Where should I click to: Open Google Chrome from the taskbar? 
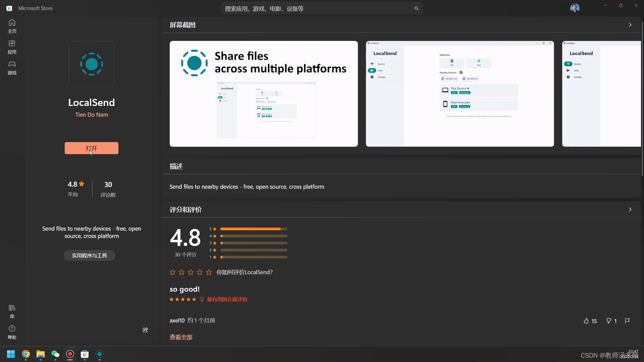click(26, 354)
